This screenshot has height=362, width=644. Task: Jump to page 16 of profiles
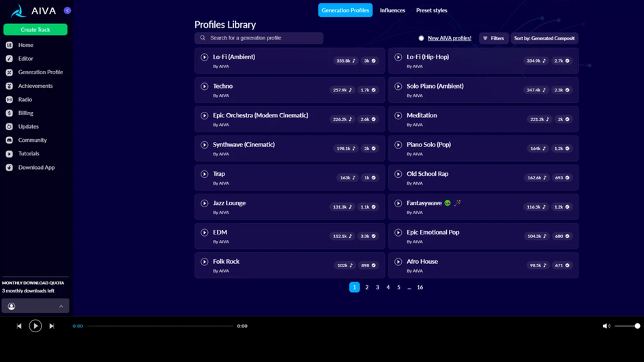click(x=420, y=287)
